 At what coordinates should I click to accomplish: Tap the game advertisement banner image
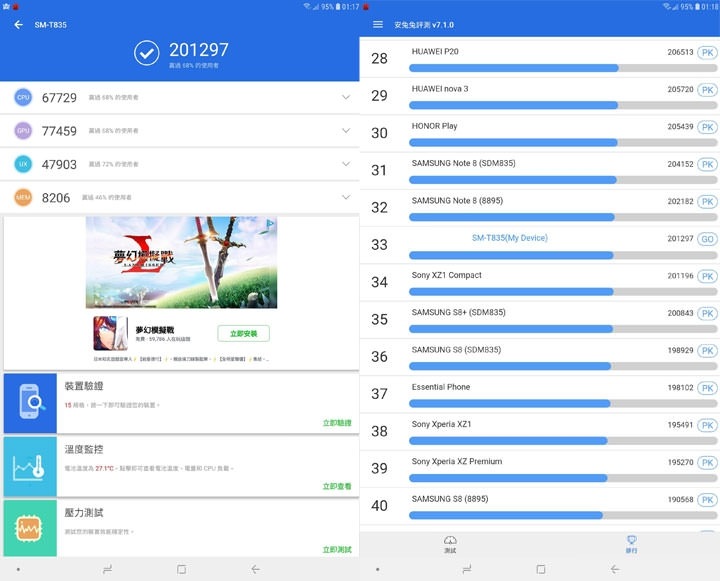(x=181, y=262)
